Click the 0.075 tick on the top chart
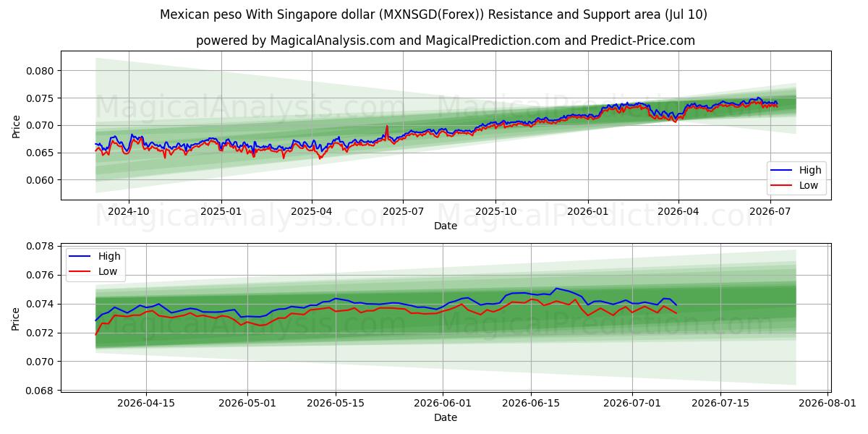 [40, 98]
